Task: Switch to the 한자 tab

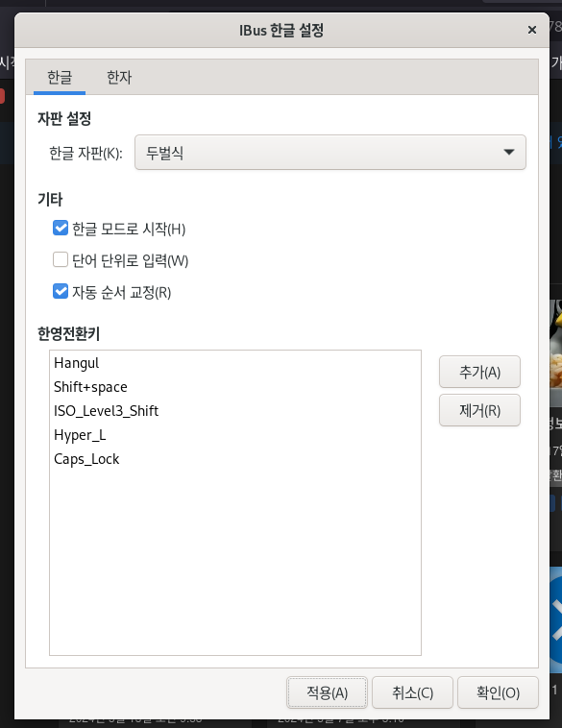Action: pos(119,77)
